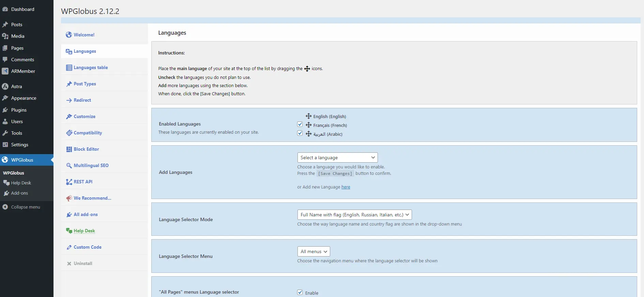Click the Help Desk chat icon in sidebar
The height and width of the screenshot is (297, 644).
(x=6, y=183)
